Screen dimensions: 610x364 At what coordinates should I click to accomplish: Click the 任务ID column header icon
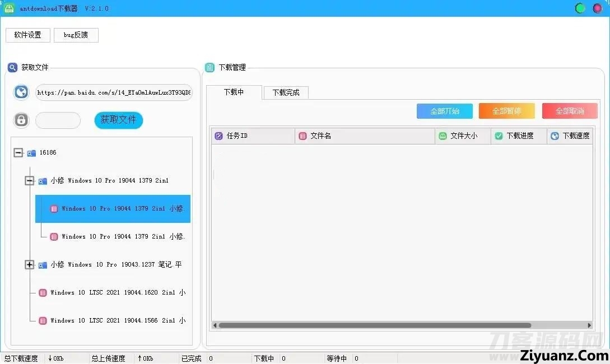point(219,136)
